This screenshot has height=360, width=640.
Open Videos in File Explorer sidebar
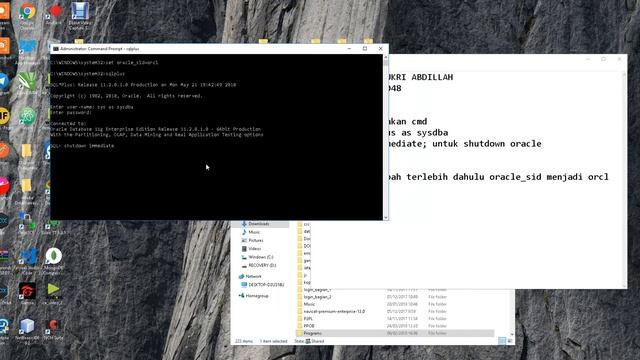pos(254,249)
